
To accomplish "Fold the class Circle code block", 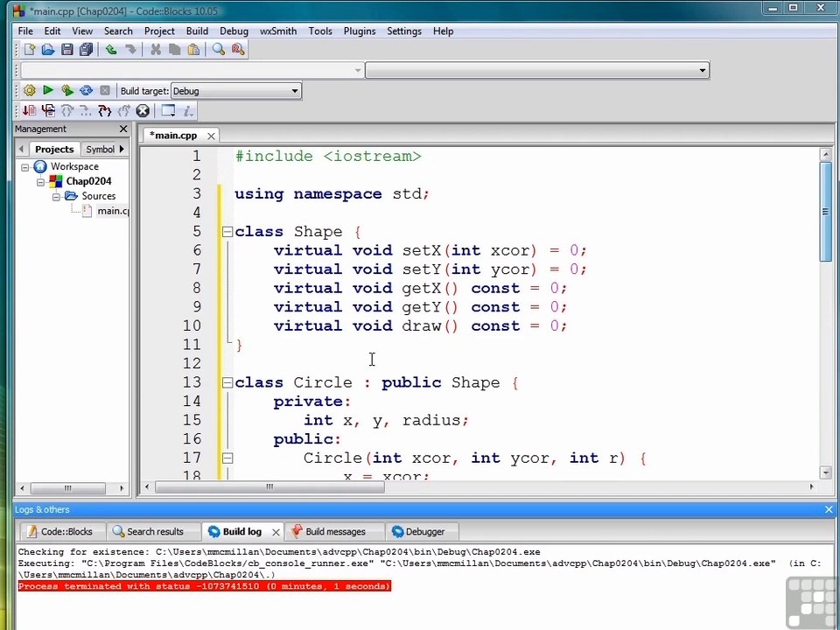I will click(x=227, y=382).
